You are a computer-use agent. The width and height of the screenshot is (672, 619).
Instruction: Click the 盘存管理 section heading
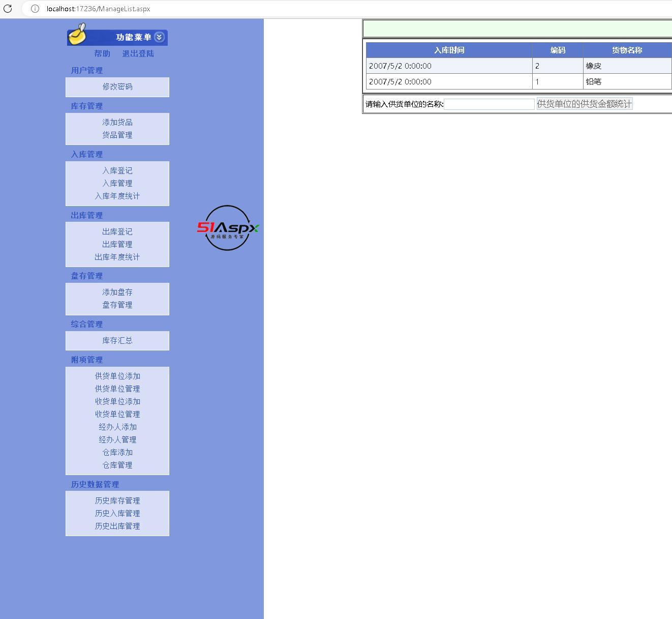pos(87,276)
